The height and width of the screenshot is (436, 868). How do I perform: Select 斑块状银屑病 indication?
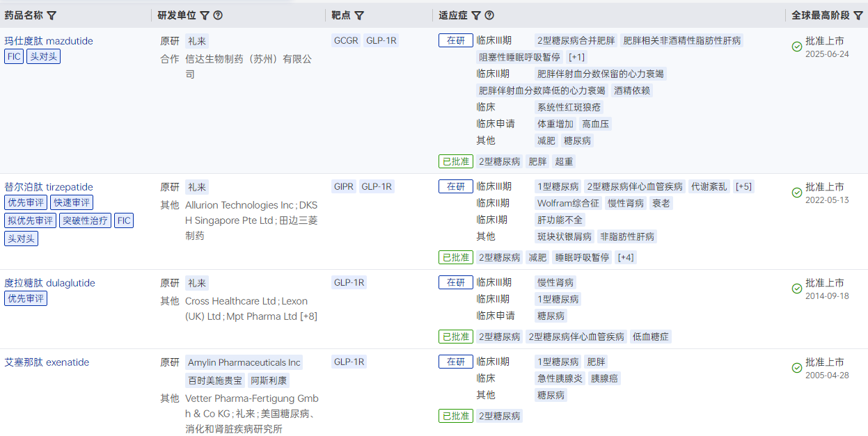point(564,236)
